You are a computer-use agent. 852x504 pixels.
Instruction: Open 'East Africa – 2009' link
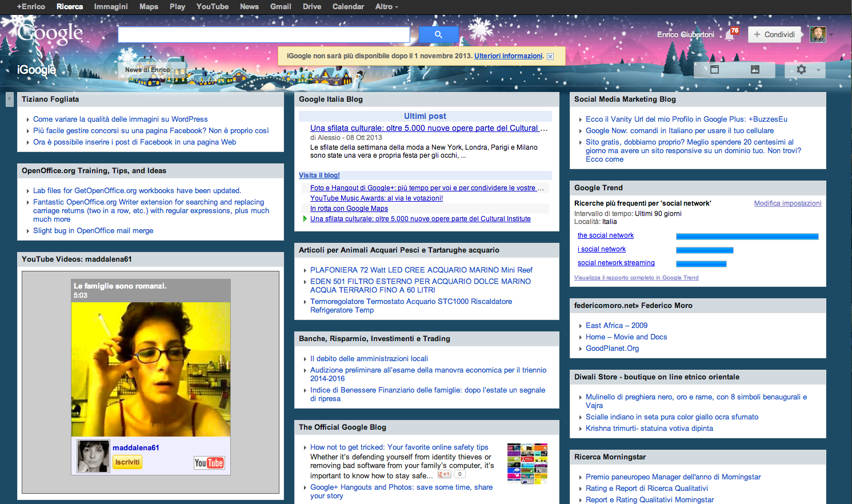coord(617,326)
